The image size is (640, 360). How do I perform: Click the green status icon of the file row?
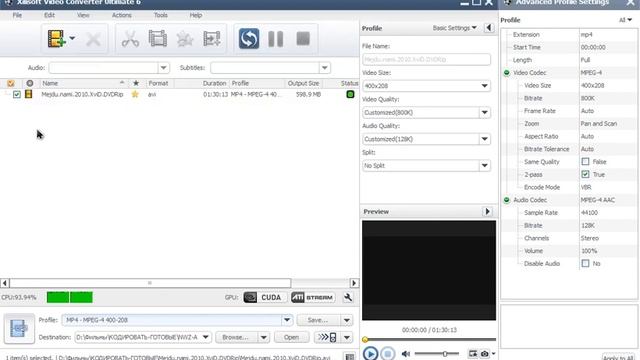pos(350,94)
